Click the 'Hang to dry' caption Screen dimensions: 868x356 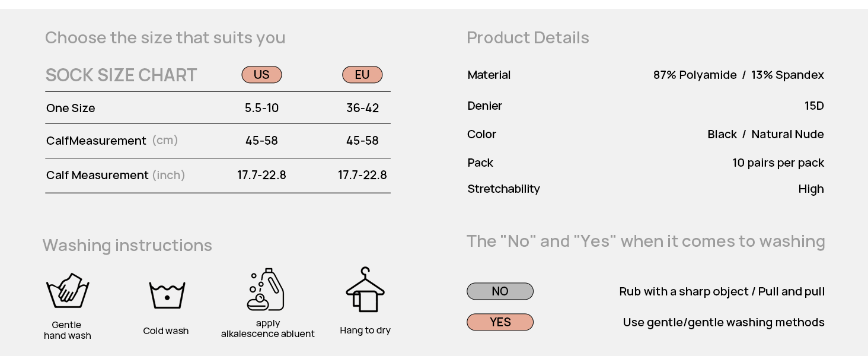click(x=365, y=330)
